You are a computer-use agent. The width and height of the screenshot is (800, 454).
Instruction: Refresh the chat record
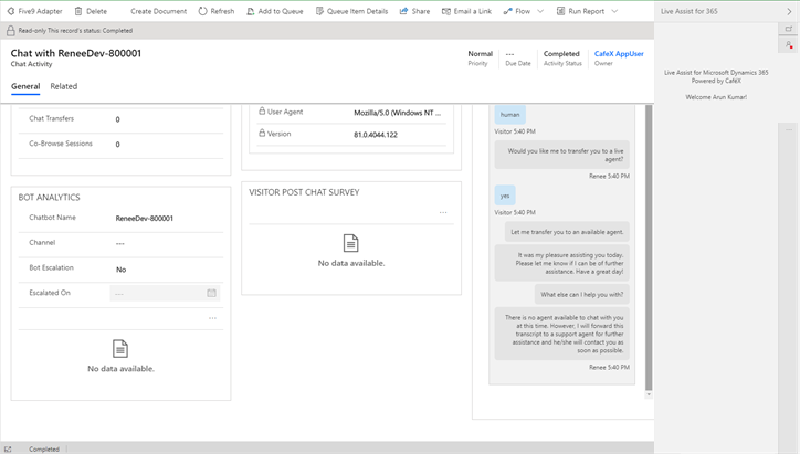(x=216, y=11)
